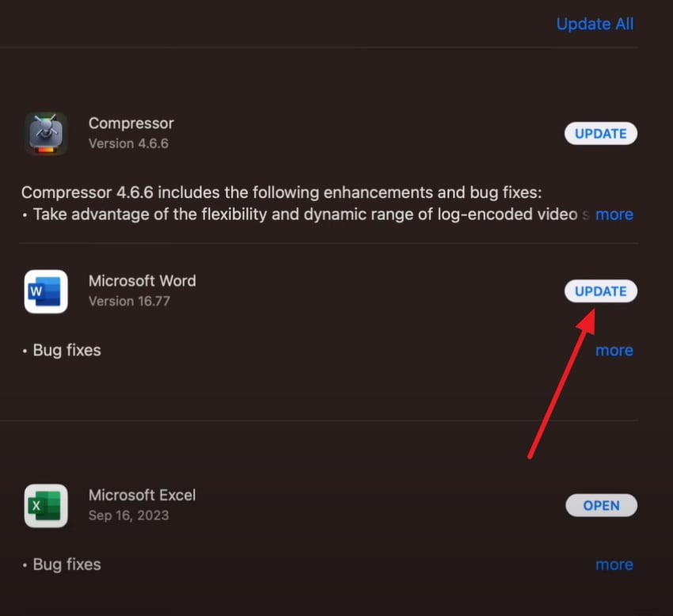
Task: Select the Microsoft Word title
Action: 142,281
